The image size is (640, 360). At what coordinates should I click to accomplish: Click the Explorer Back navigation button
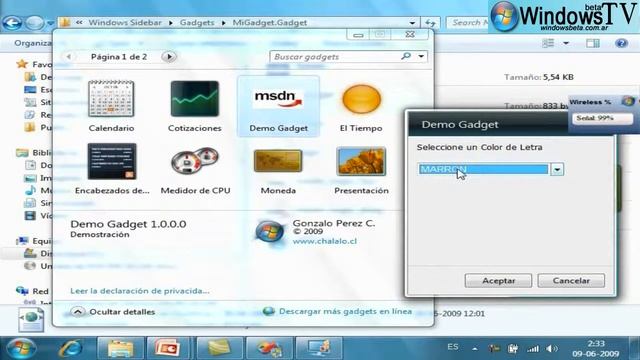pos(12,23)
